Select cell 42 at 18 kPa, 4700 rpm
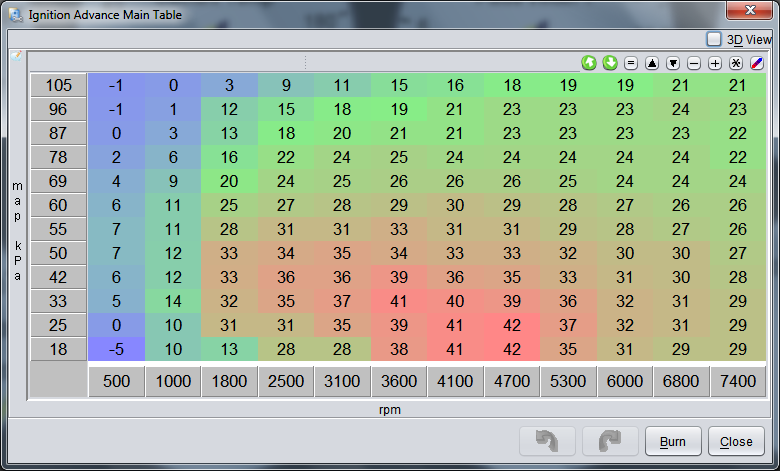The width and height of the screenshot is (780, 471). (512, 349)
